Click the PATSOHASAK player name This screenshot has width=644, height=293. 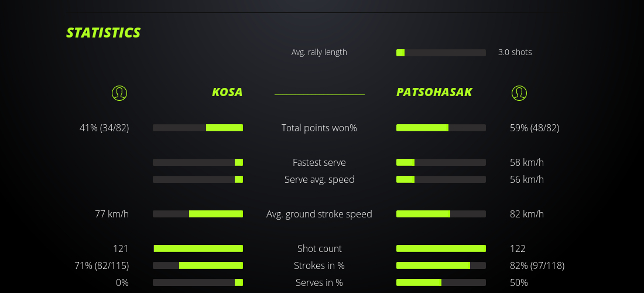[x=434, y=93]
